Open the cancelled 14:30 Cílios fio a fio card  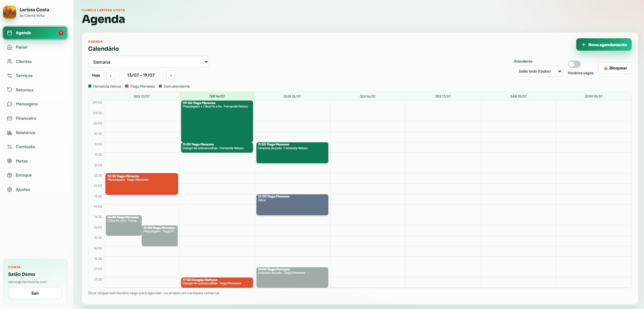click(124, 226)
